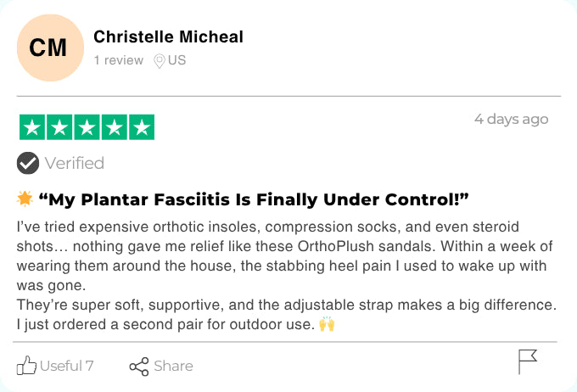
Task: Click the Verified checkmark badge icon
Action: 28,163
